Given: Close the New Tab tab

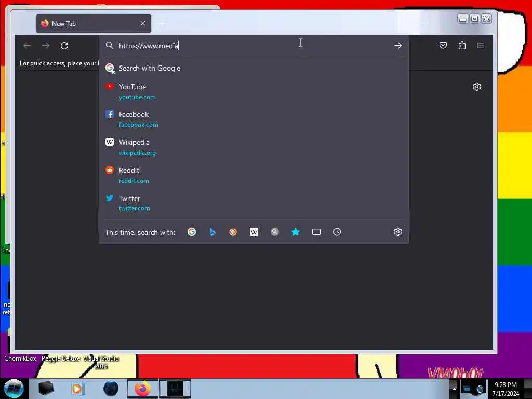Looking at the screenshot, I should click(143, 23).
